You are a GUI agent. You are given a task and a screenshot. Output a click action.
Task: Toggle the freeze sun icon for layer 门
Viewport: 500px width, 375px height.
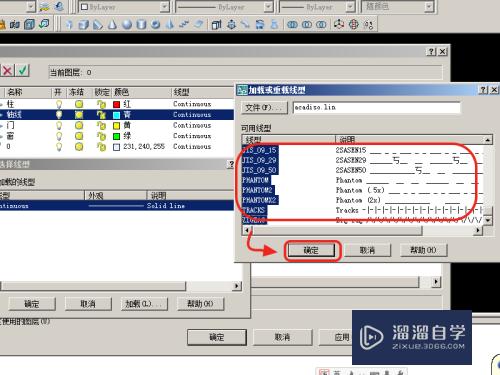coord(79,125)
